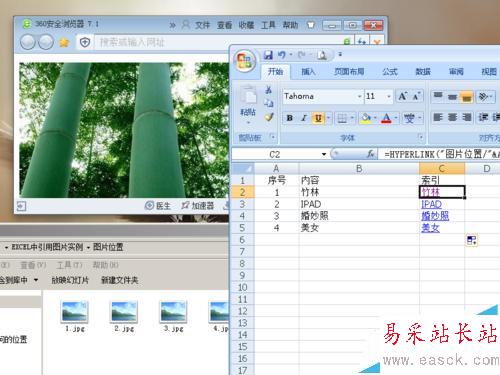This screenshot has width=500, height=375.
Task: Expand the borders dropdown arrow
Action: coord(352,118)
